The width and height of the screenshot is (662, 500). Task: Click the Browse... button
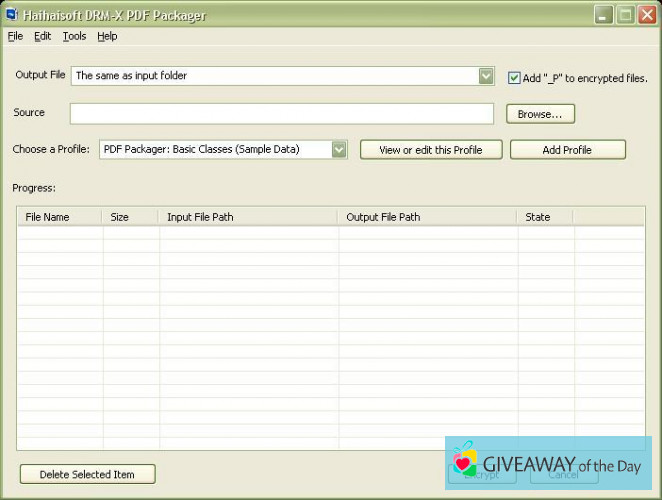click(540, 114)
